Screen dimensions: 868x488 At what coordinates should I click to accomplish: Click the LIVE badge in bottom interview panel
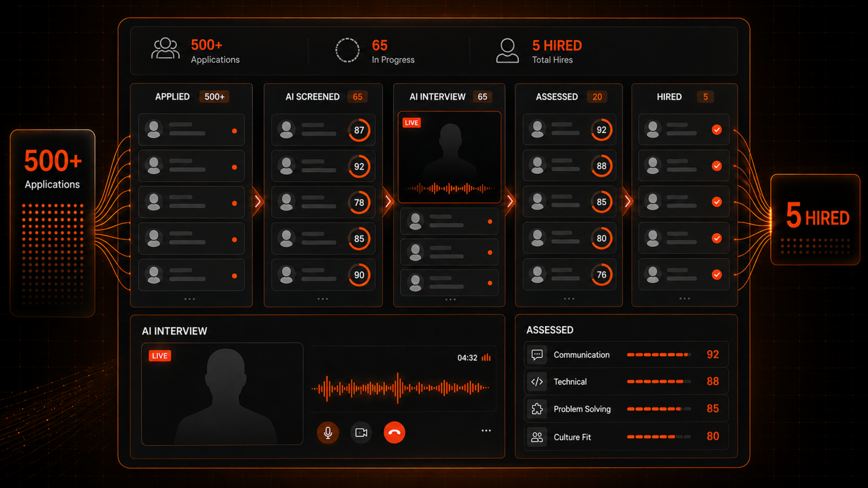click(x=160, y=356)
